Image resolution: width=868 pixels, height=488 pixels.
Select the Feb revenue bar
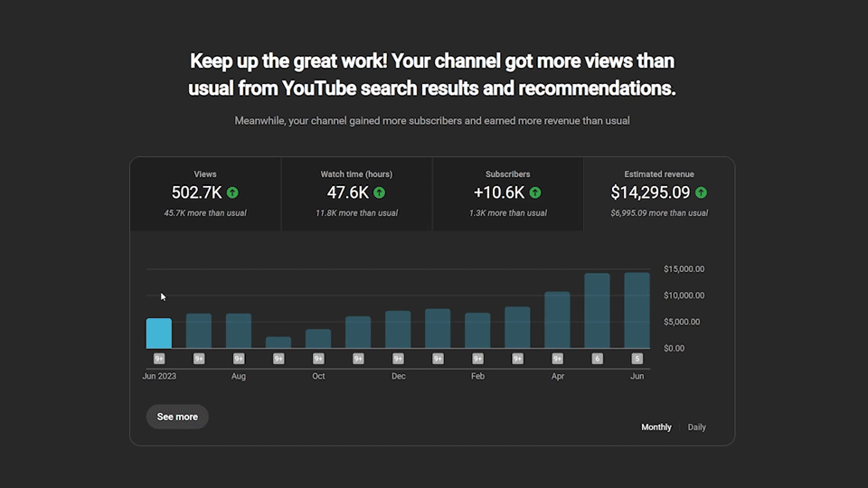click(x=477, y=331)
